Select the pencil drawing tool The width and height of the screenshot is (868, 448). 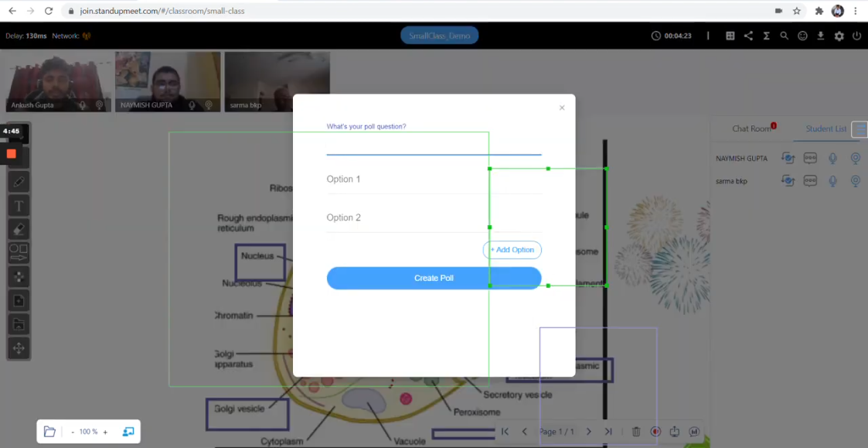coord(19,182)
